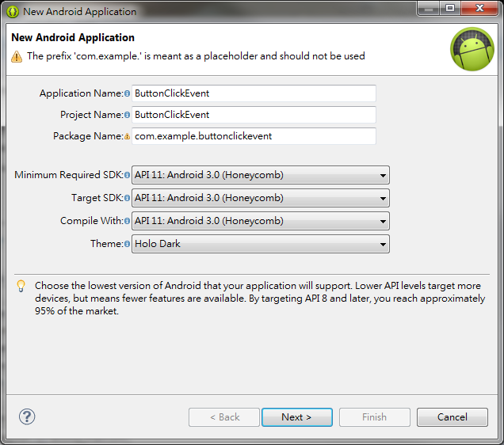
Task: Cancel the New Android Application wizard
Action: [452, 417]
